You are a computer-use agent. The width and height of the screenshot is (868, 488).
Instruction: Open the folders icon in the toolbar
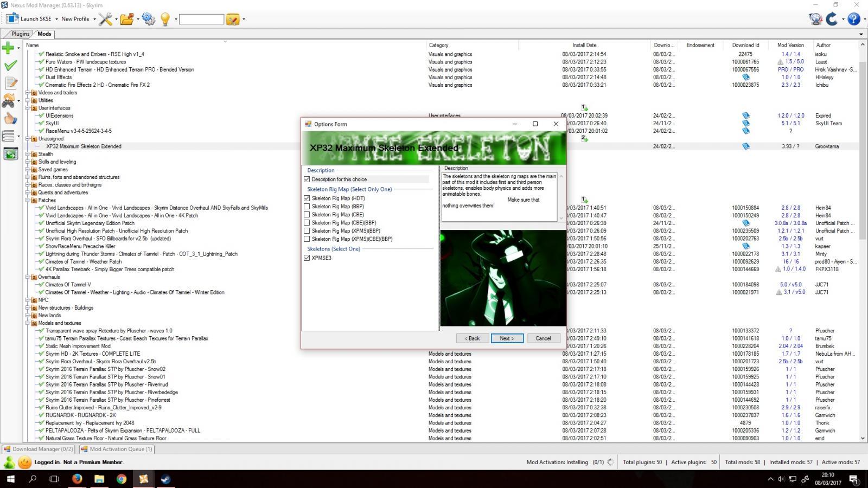pyautogui.click(x=127, y=19)
